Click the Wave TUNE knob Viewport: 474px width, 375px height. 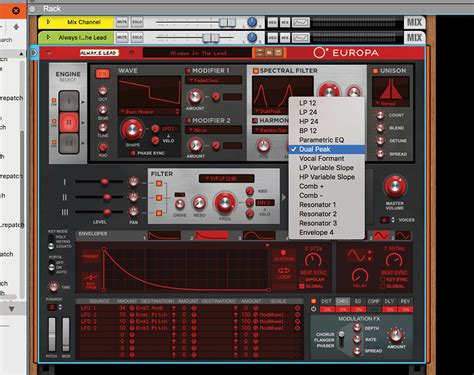(x=103, y=128)
